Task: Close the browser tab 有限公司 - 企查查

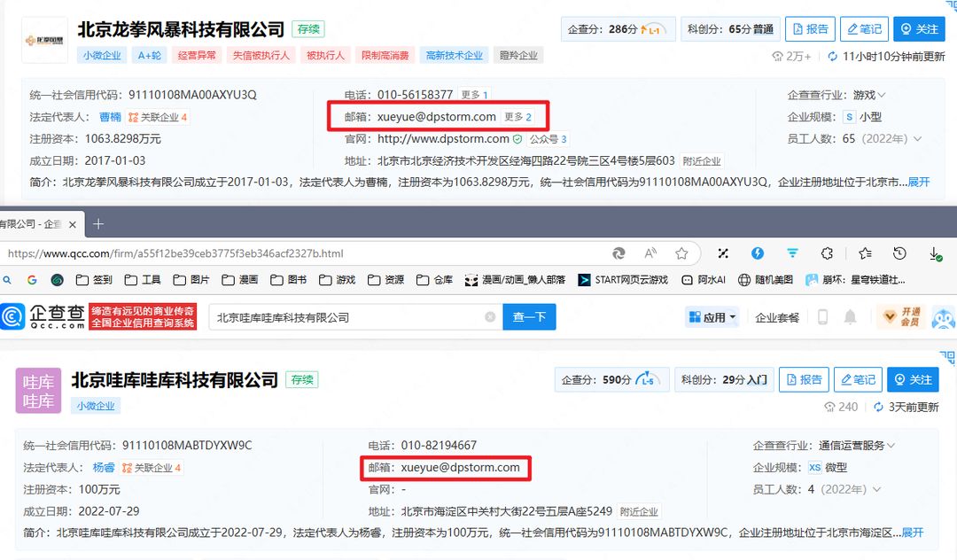Action: [72, 224]
